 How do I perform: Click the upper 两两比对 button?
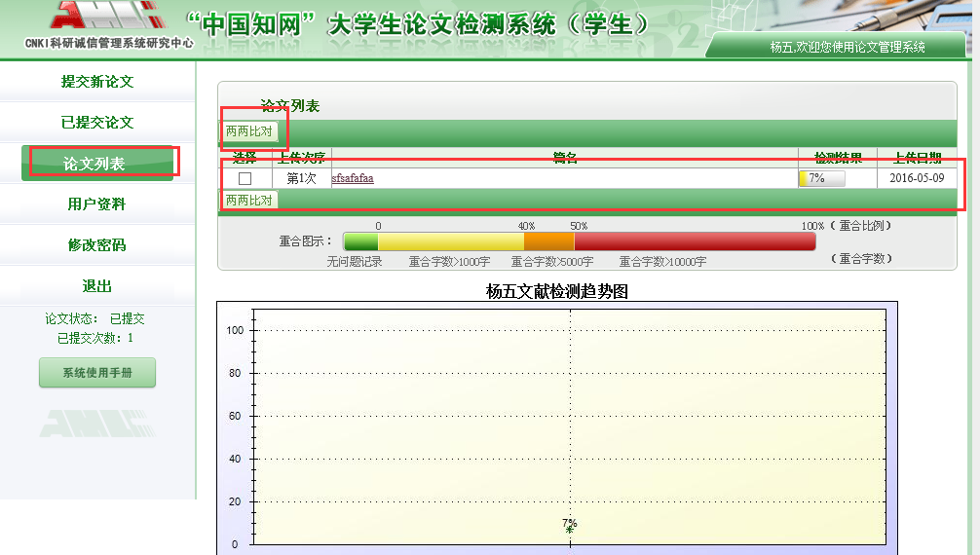pos(248,131)
